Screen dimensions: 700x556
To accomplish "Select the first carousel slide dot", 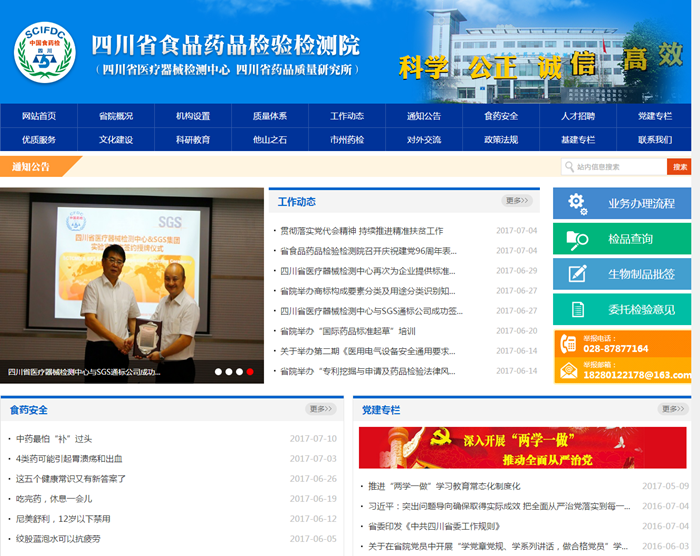I will (x=217, y=372).
